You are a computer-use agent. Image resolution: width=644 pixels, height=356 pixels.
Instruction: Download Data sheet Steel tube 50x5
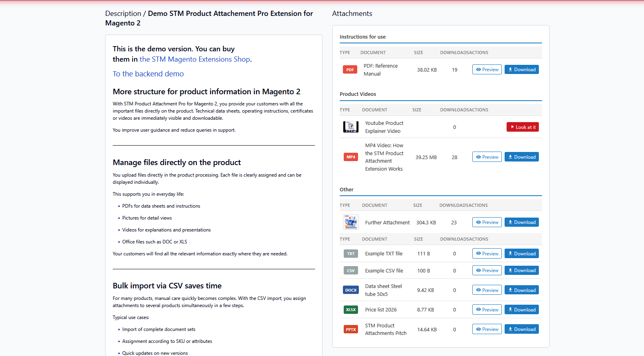[522, 290]
